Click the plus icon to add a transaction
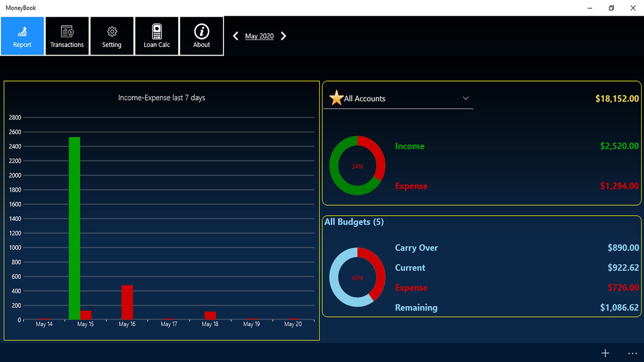Image resolution: width=644 pixels, height=362 pixels. click(606, 353)
